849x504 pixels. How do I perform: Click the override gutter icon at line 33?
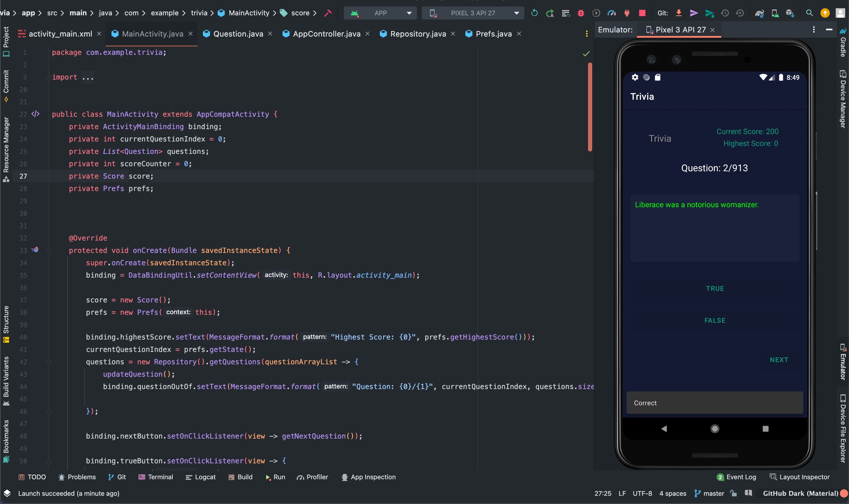point(35,250)
